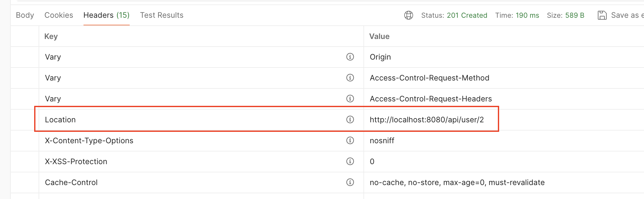Select the Location header row

click(190, 120)
